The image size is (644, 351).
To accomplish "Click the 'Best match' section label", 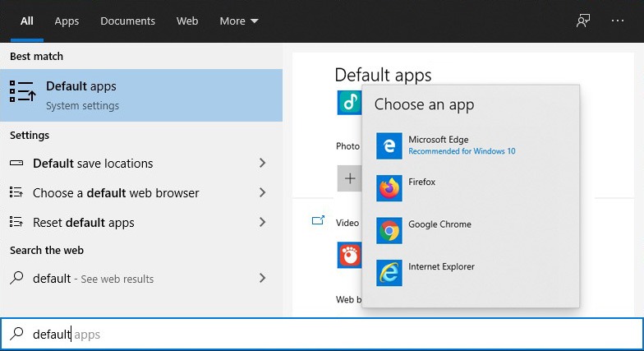I will [36, 56].
